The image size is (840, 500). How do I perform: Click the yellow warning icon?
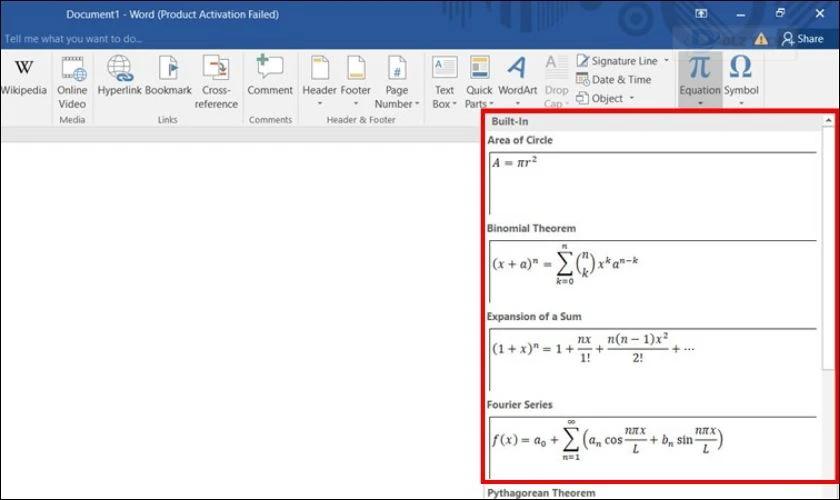[761, 39]
